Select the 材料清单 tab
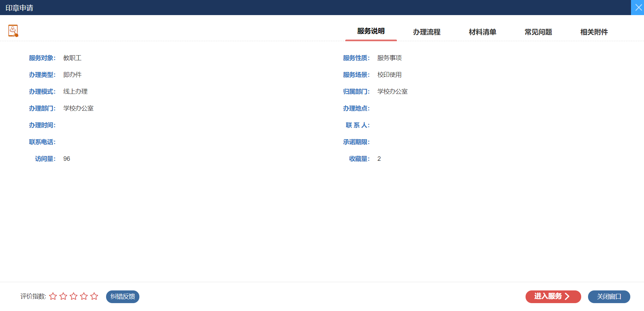The height and width of the screenshot is (311, 644). (482, 32)
